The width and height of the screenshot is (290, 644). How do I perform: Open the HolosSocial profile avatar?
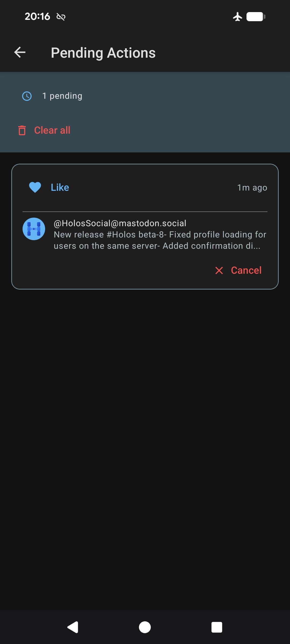34,229
